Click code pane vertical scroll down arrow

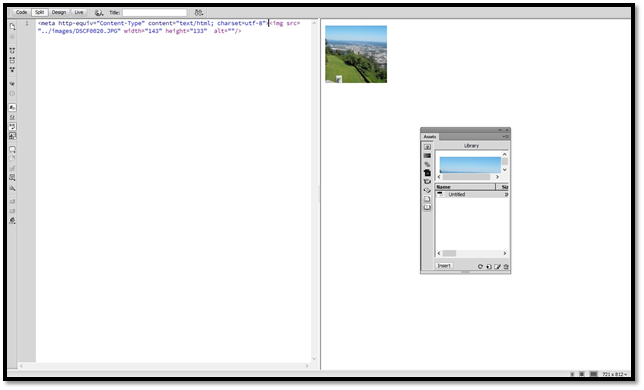(x=314, y=359)
